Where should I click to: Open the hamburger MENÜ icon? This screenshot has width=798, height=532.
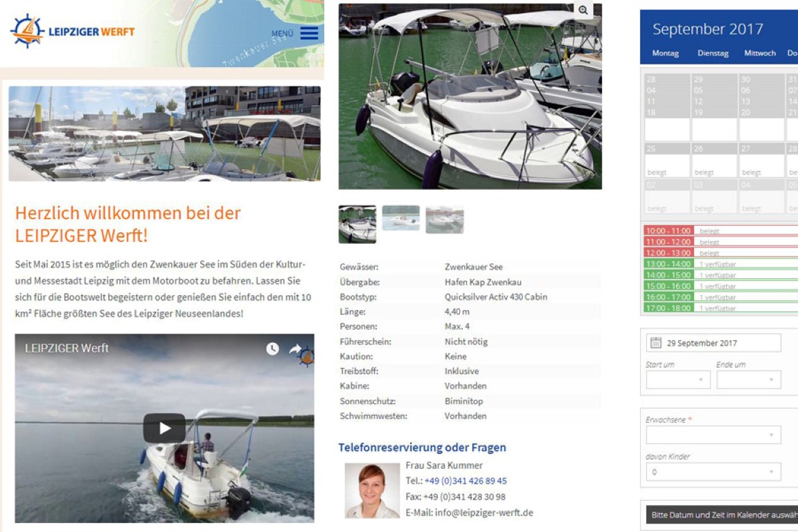pyautogui.click(x=309, y=33)
